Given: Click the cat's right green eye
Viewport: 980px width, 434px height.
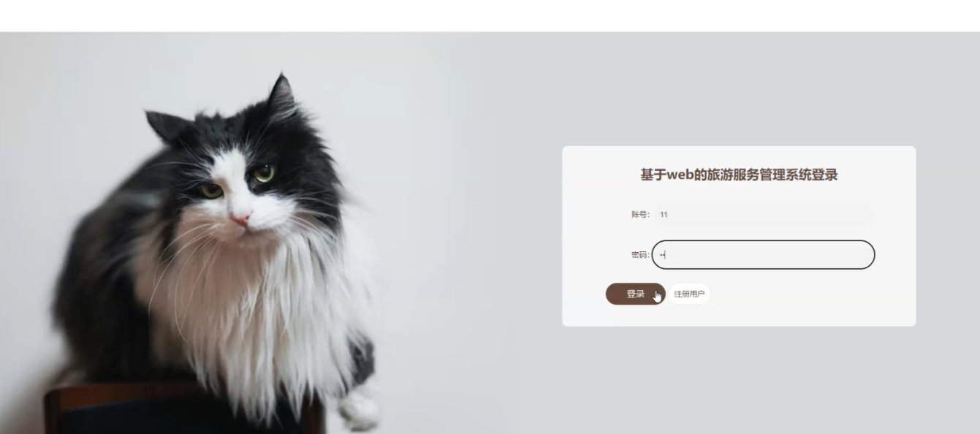Looking at the screenshot, I should coord(264,173).
